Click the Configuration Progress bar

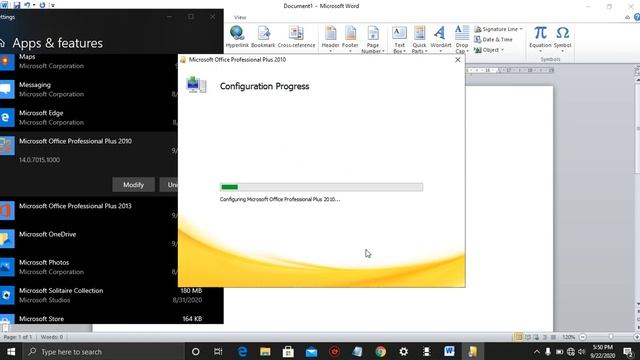coord(321,187)
